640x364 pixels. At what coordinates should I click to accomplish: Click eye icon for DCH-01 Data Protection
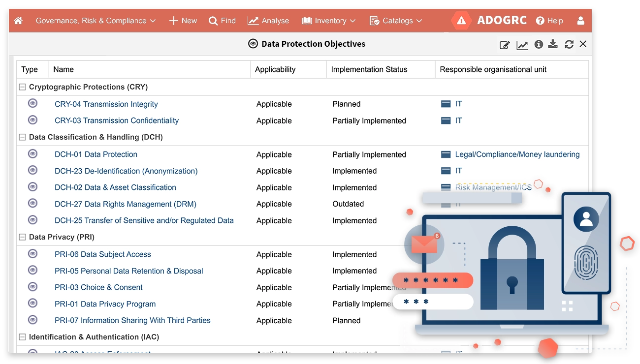32,154
